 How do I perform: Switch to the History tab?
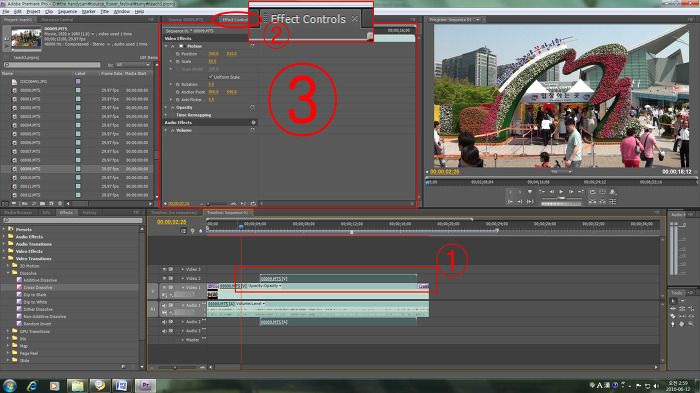coord(89,213)
